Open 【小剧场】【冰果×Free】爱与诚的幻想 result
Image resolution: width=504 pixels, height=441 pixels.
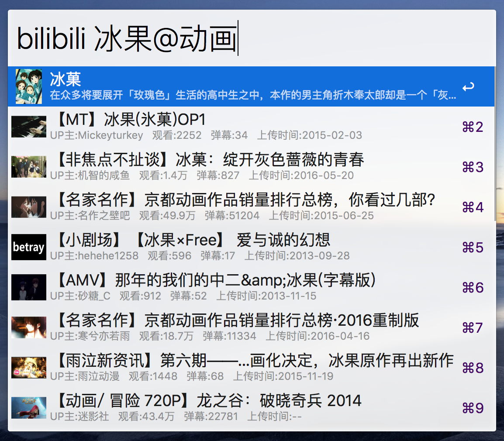point(251,247)
